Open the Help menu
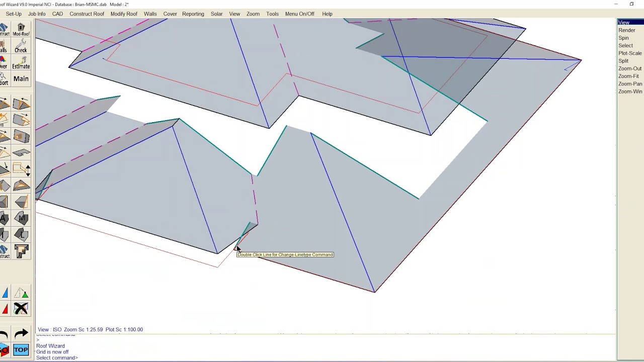This screenshot has width=644, height=362. point(327,14)
